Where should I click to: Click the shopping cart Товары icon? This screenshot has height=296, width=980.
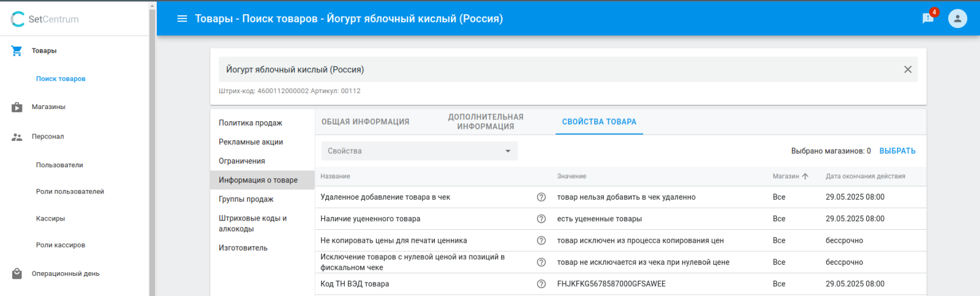[x=17, y=51]
